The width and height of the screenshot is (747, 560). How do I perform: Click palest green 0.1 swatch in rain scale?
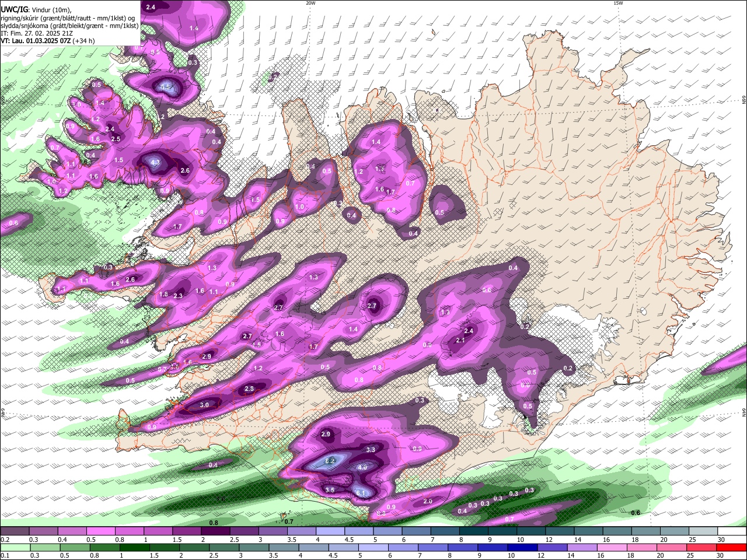point(15,547)
